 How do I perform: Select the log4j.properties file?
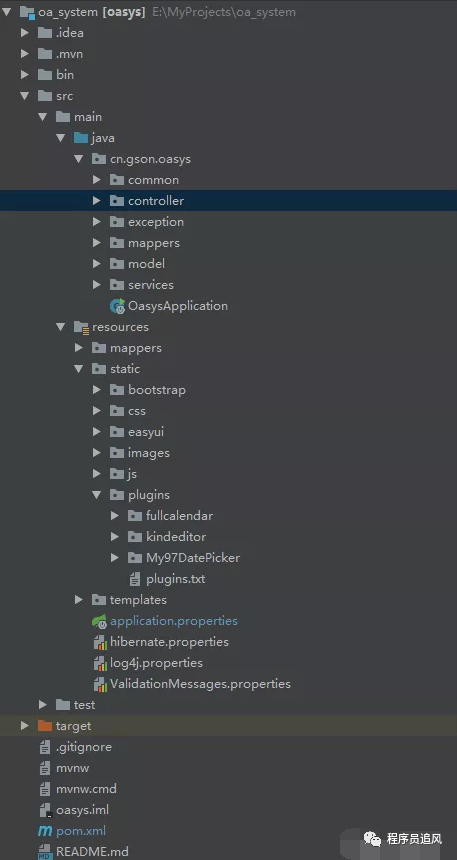(x=156, y=663)
